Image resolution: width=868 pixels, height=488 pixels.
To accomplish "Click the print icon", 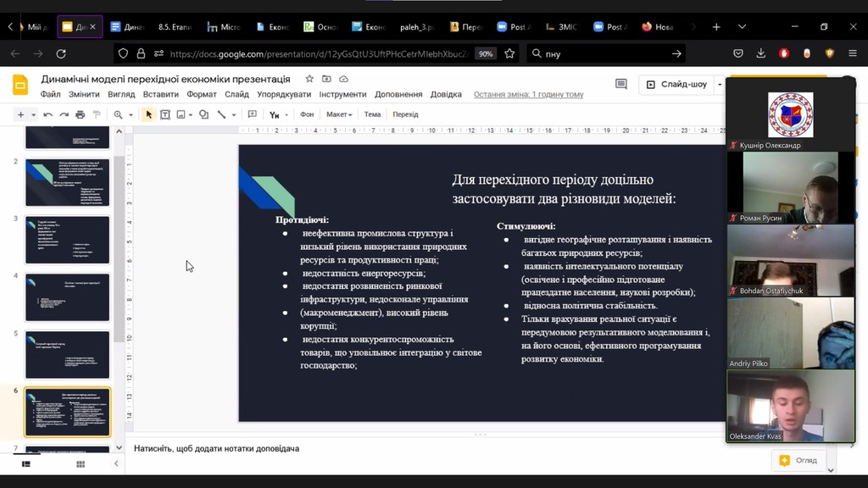I will click(80, 114).
